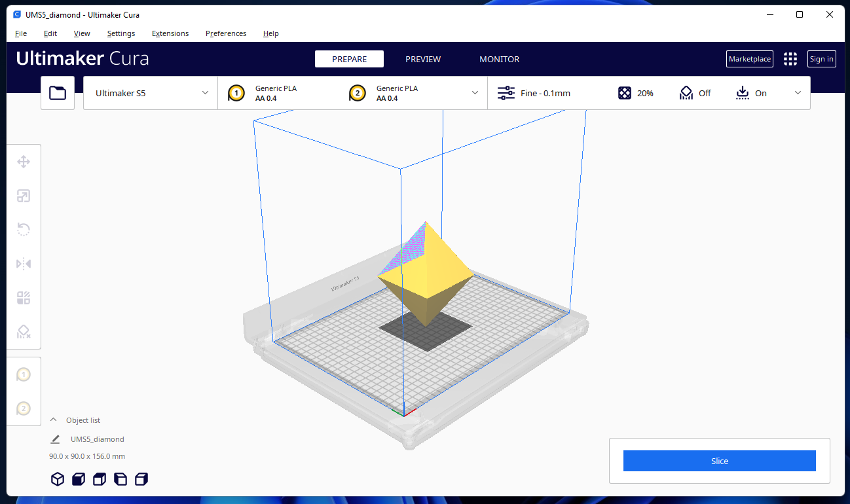Open the Help menu
The image size is (850, 504).
(x=271, y=33)
